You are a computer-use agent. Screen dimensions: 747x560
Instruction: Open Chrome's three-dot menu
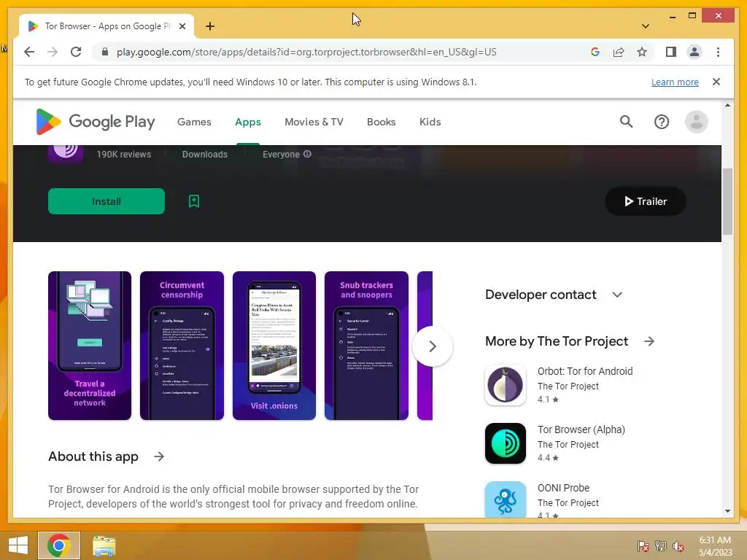tap(718, 52)
